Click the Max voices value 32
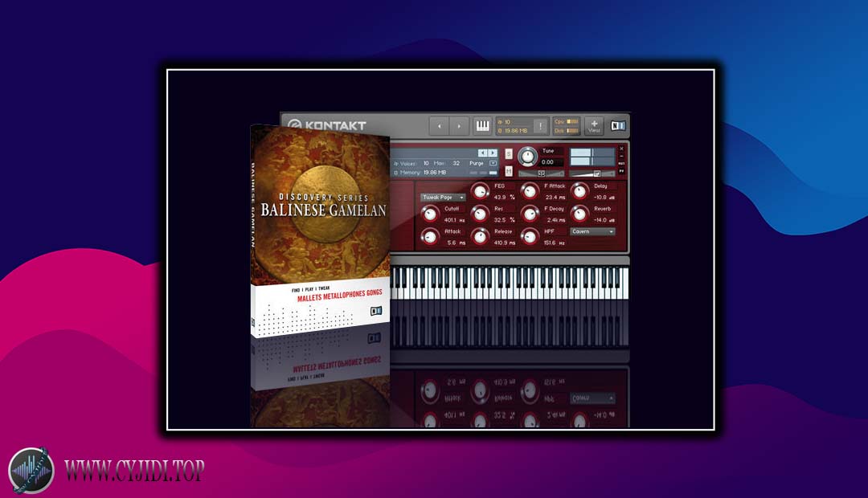This screenshot has height=498, width=868. coord(457,163)
